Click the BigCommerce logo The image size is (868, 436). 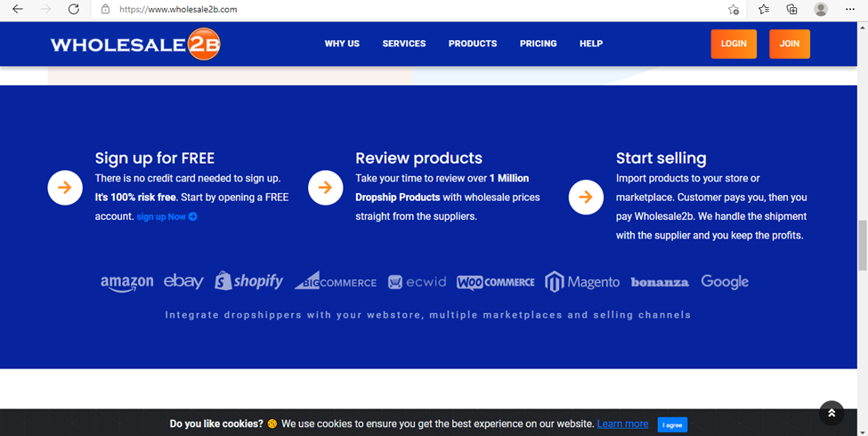336,280
